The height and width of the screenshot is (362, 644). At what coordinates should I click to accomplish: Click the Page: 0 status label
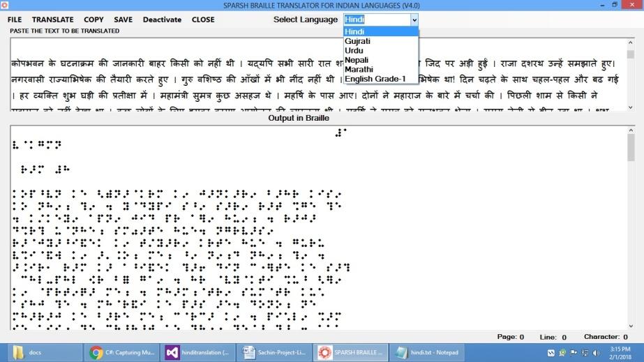tap(510, 337)
